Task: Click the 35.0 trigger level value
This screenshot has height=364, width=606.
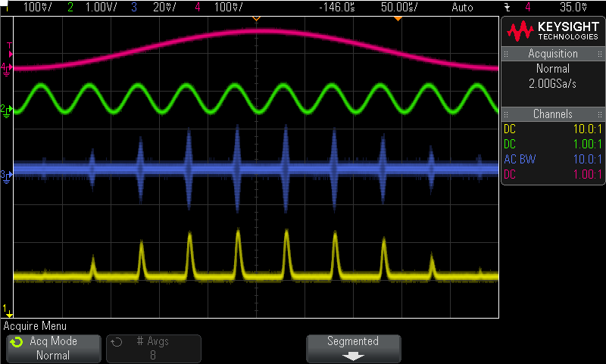Action: click(x=574, y=7)
